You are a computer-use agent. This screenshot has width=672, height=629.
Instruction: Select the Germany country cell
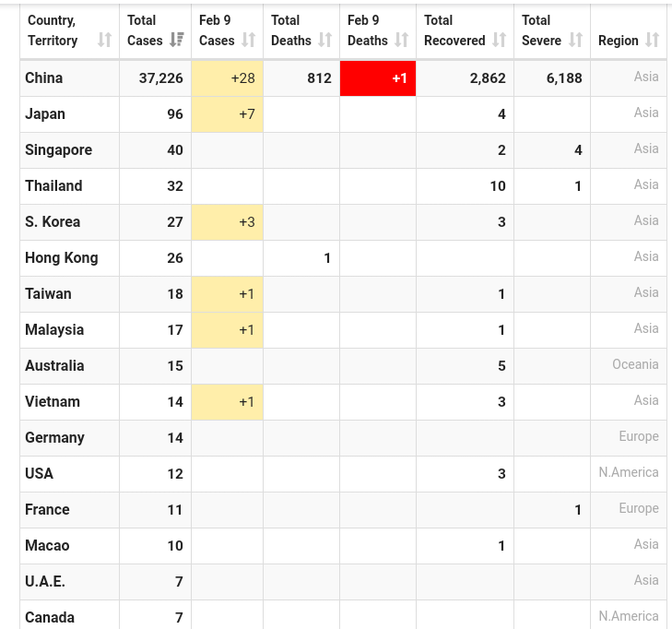[55, 438]
